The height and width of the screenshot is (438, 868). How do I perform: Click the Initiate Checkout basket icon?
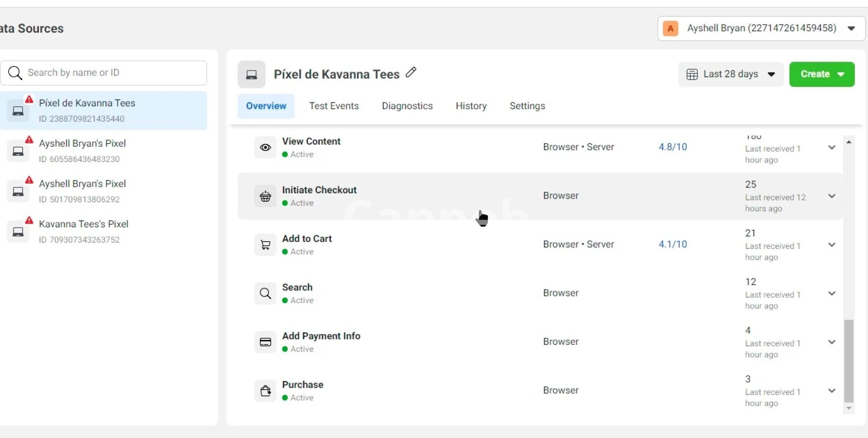tap(265, 196)
